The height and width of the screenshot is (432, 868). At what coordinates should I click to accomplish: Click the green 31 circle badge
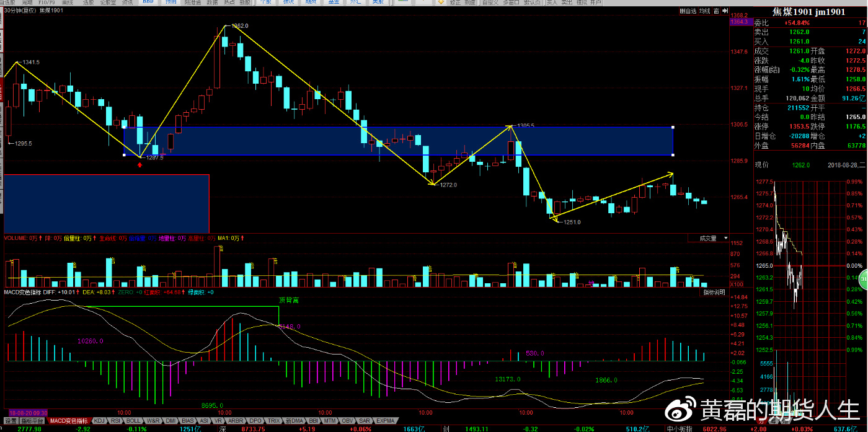[864, 280]
